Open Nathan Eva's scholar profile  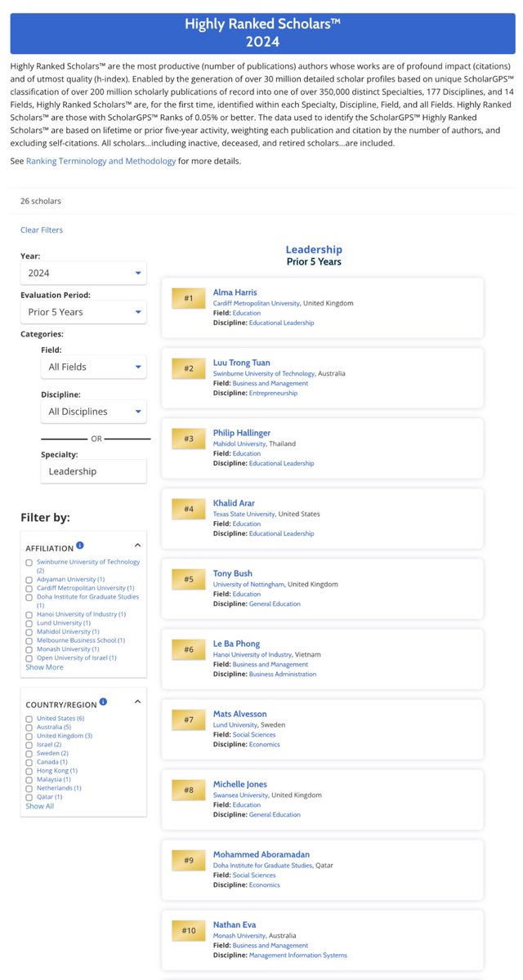[x=235, y=924]
